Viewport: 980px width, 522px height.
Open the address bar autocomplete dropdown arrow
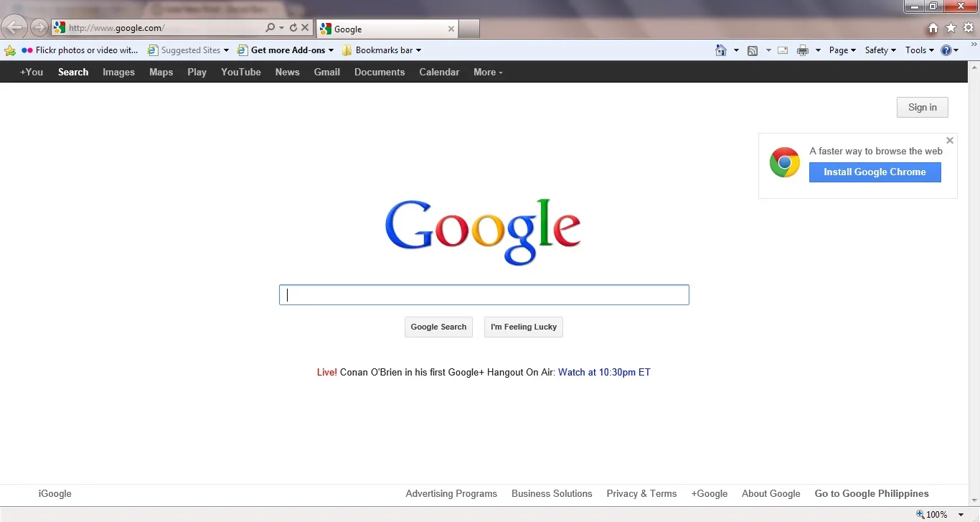(x=282, y=28)
